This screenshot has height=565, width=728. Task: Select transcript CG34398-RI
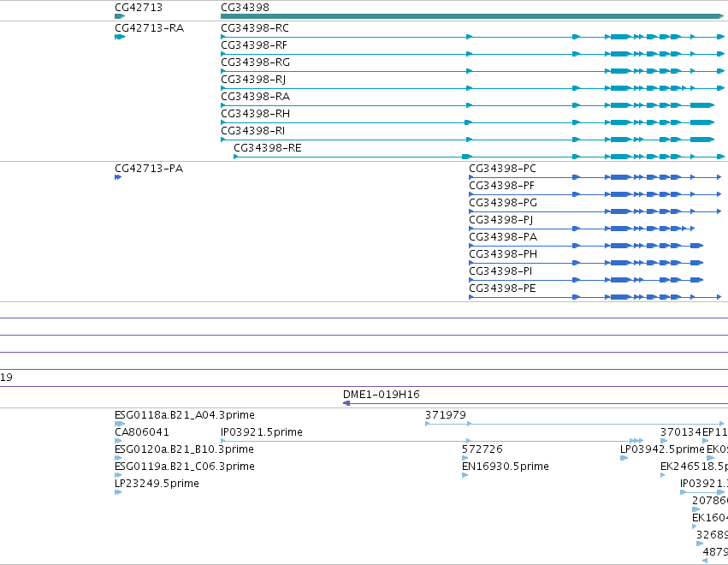point(252,131)
